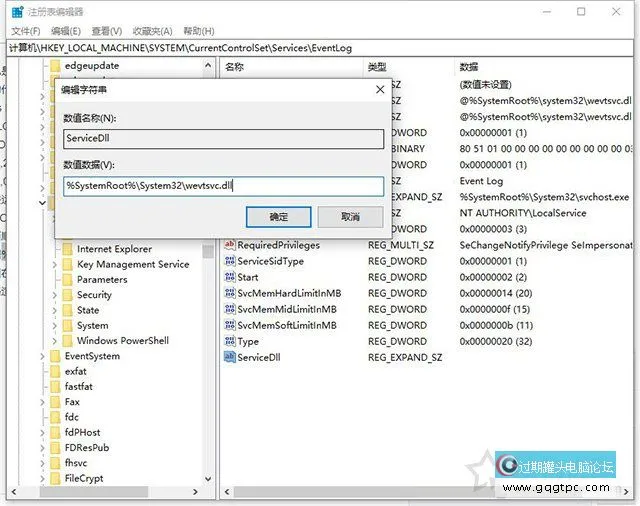Select the System folder icon
This screenshot has height=506, width=640.
(68, 326)
